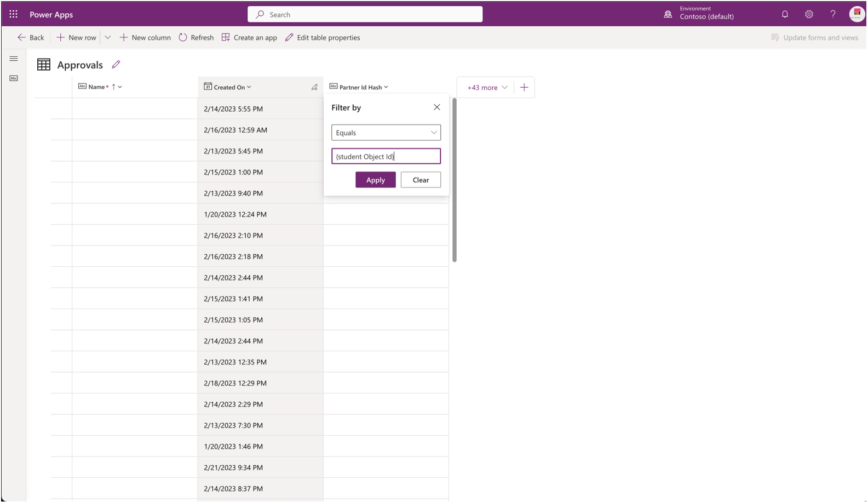Select cell 2/14/2023 8:37 PM

261,488
